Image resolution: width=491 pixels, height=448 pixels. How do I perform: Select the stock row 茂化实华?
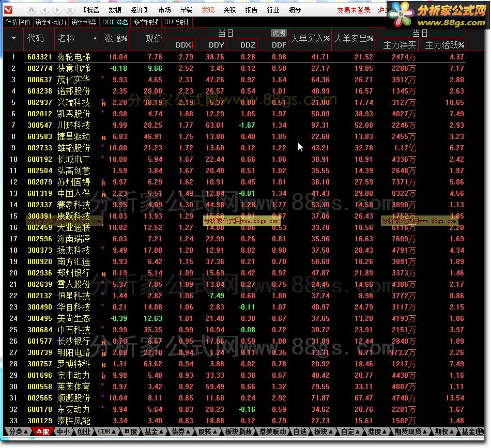(234, 80)
